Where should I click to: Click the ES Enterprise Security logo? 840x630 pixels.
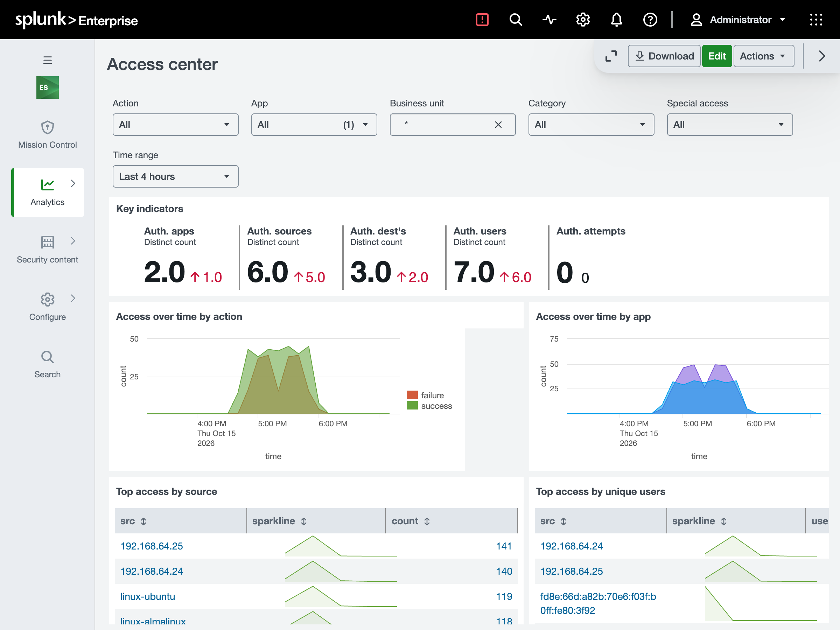48,87
